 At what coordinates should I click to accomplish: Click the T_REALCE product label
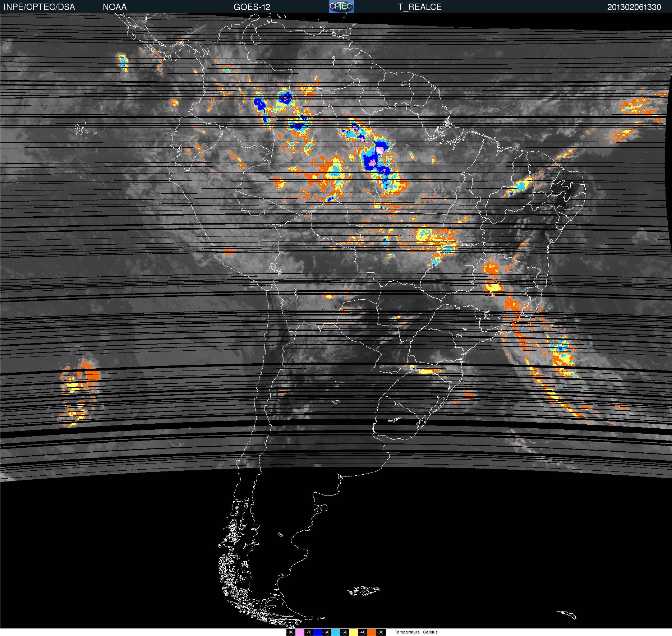pyautogui.click(x=420, y=7)
